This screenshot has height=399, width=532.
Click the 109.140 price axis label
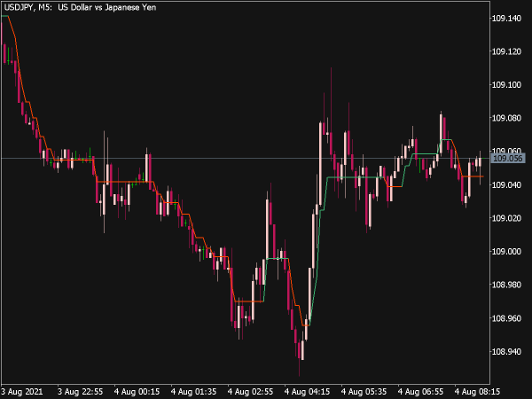[506, 19]
